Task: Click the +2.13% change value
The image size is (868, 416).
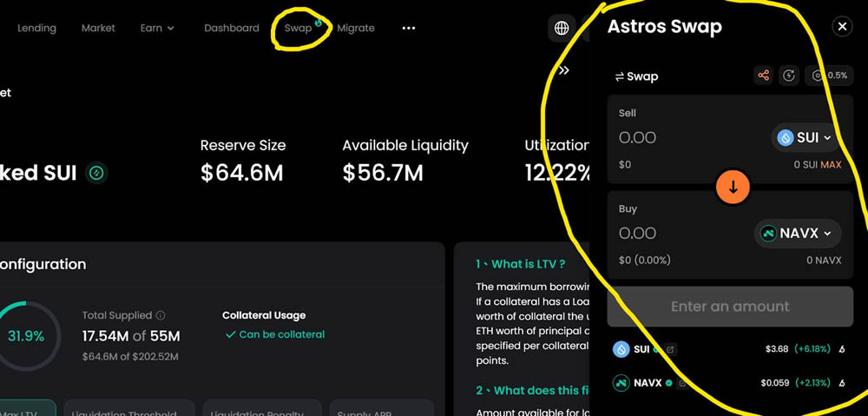Action: click(812, 383)
